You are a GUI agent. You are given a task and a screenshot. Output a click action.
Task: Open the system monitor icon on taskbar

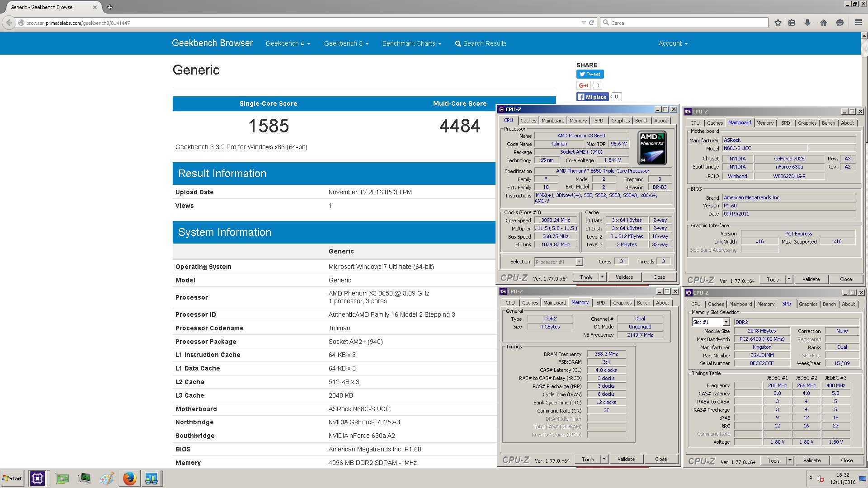(x=85, y=479)
